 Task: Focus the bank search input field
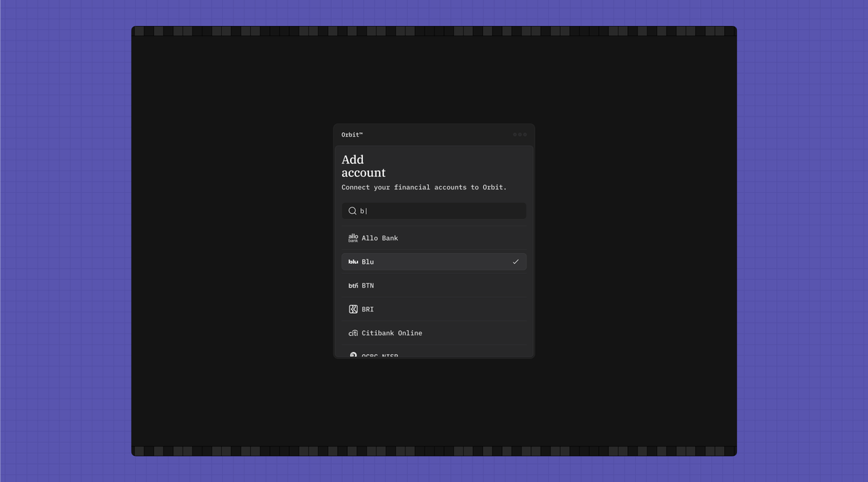click(434, 211)
